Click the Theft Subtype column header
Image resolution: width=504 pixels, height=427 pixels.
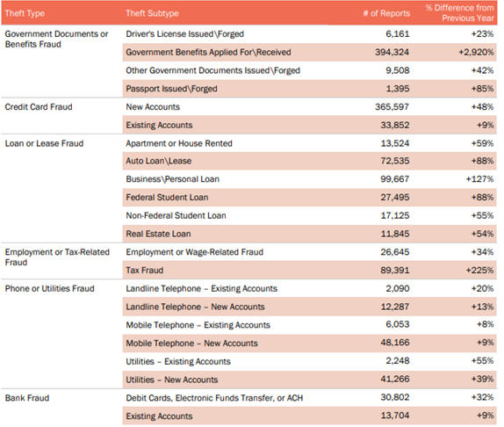[152, 13]
